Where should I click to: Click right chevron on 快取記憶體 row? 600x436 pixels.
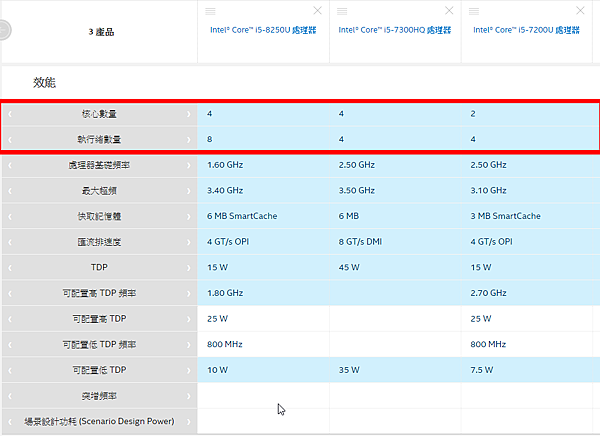pyautogui.click(x=189, y=216)
